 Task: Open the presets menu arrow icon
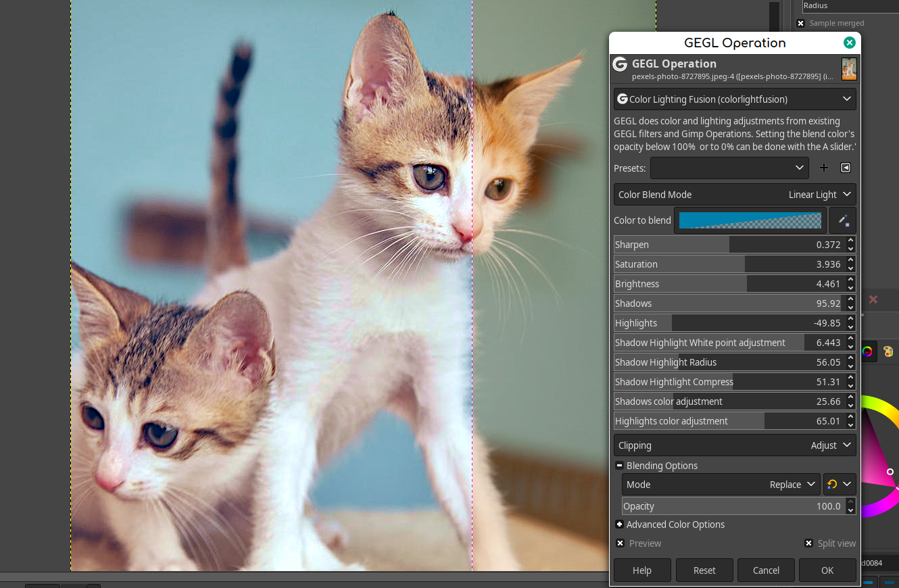pyautogui.click(x=845, y=168)
